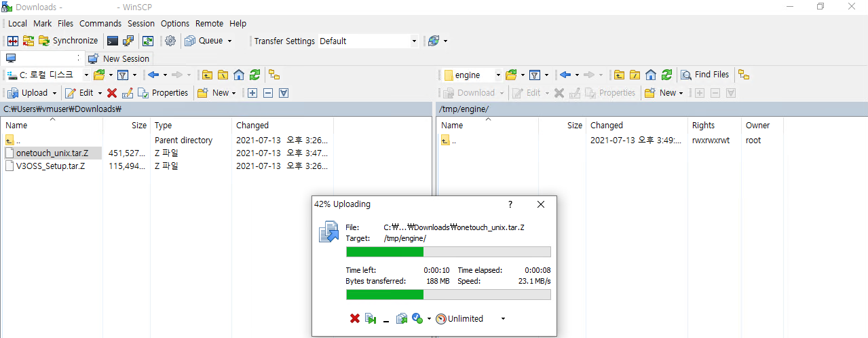The width and height of the screenshot is (868, 338).
Task: Select V3OSS_Setup.tar.Z file in local panel
Action: pos(50,166)
